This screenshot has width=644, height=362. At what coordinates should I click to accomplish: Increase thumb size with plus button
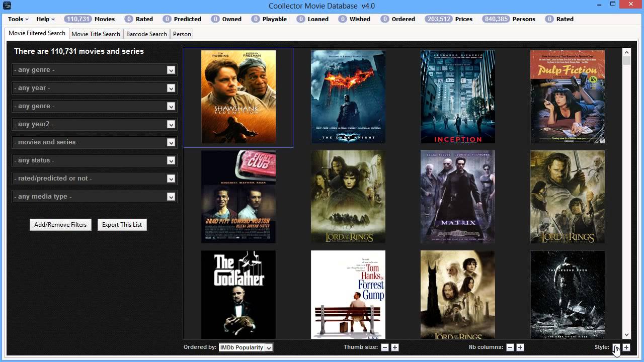point(395,347)
